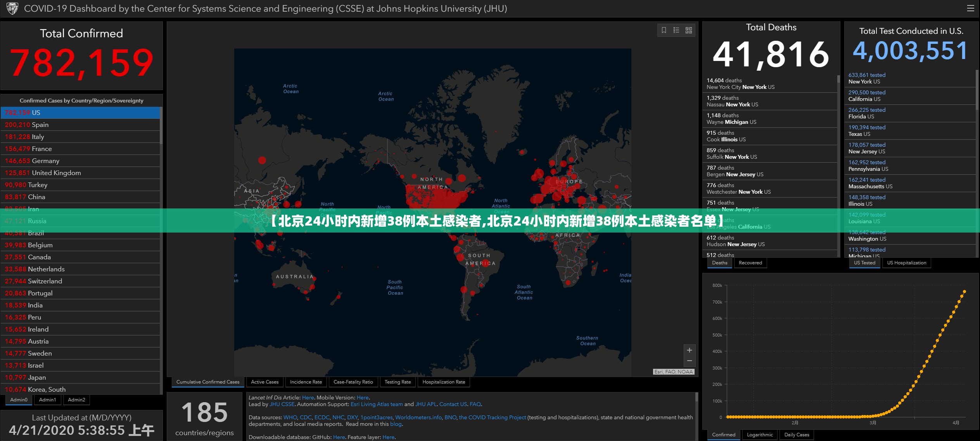
Task: Open the hamburger menu in the header
Action: pyautogui.click(x=970, y=8)
